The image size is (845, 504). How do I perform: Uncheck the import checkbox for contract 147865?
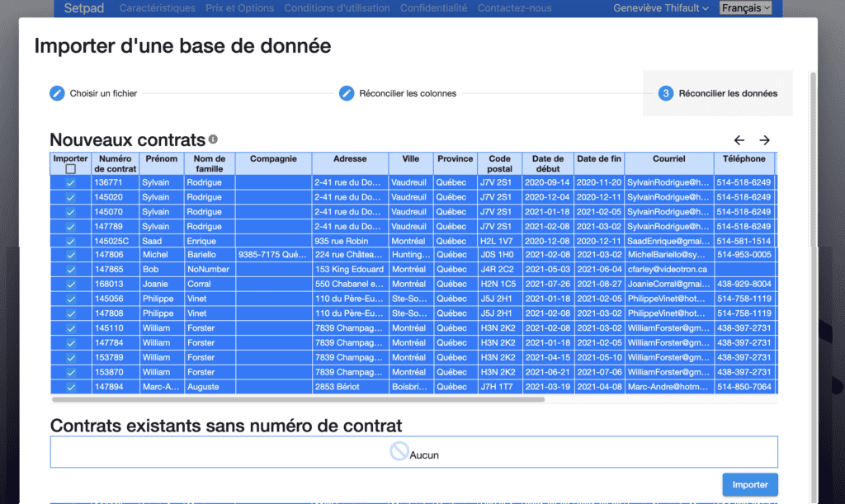pyautogui.click(x=70, y=270)
